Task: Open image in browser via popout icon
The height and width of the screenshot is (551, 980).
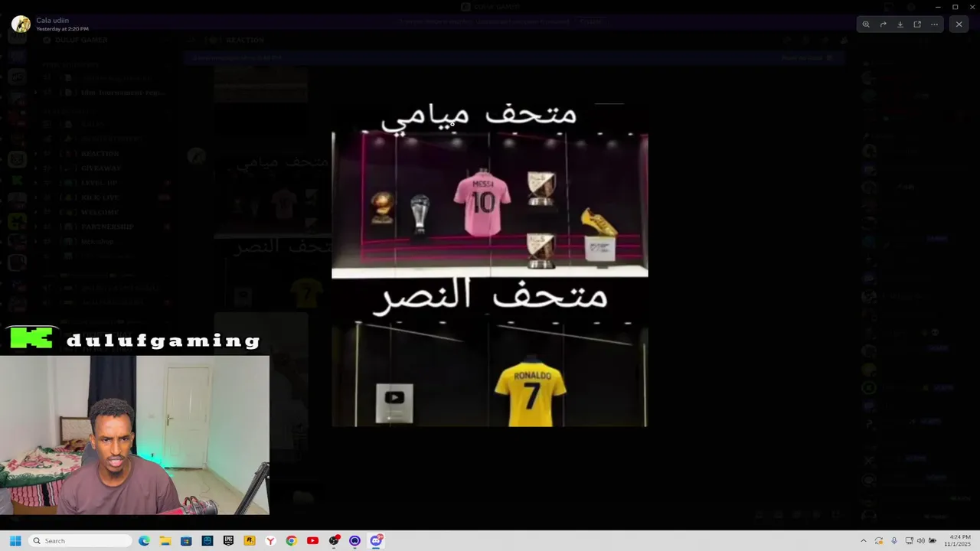Action: pos(917,24)
